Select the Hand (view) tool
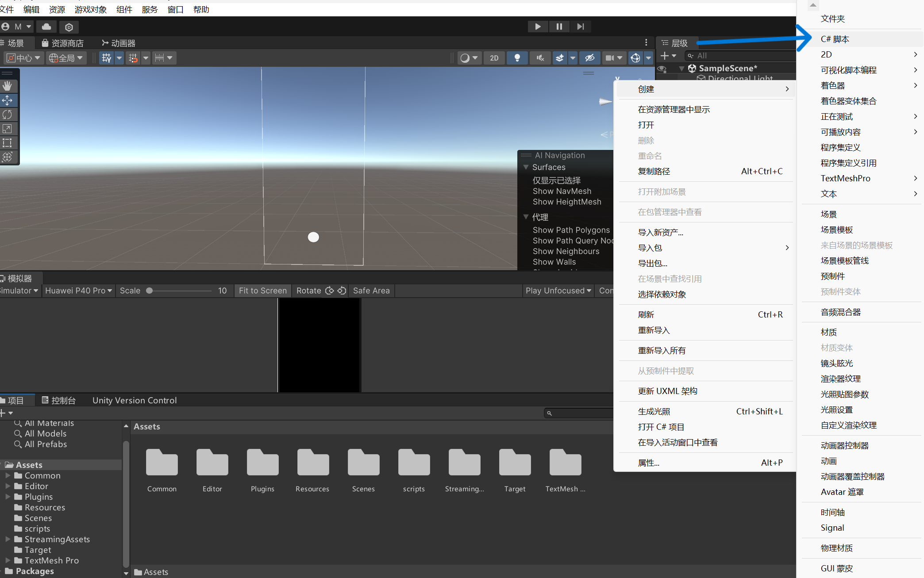 8,86
